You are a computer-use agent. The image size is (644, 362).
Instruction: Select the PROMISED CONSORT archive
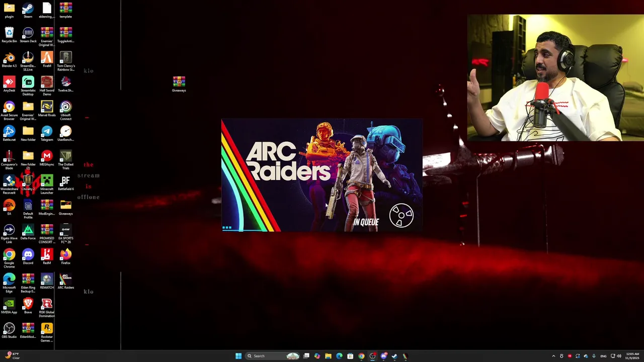(x=47, y=234)
